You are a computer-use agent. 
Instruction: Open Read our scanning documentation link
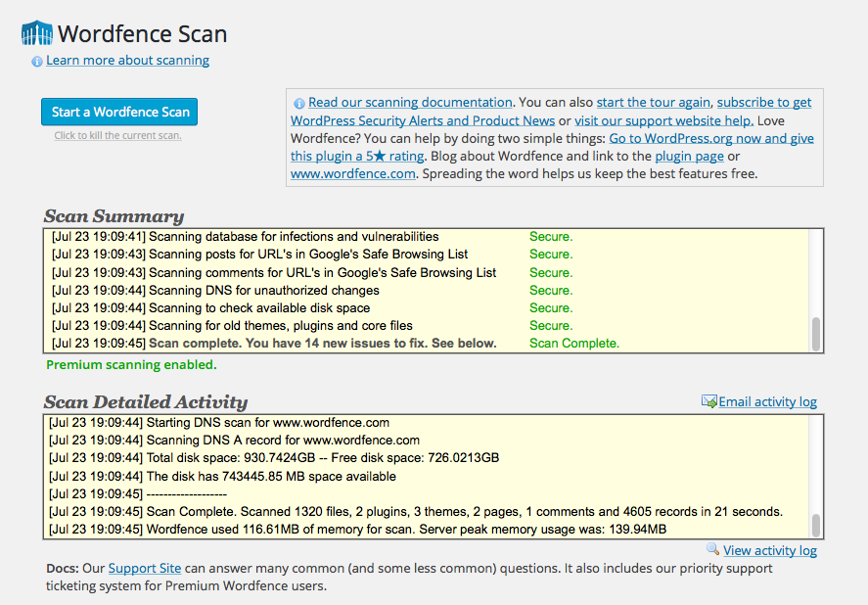[410, 102]
